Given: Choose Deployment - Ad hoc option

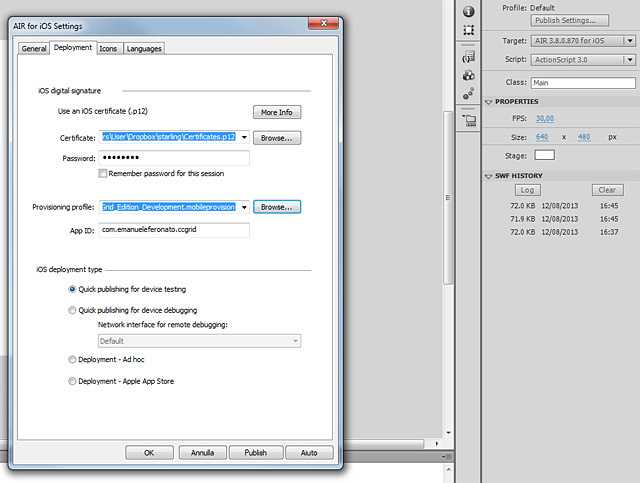Looking at the screenshot, I should [72, 359].
